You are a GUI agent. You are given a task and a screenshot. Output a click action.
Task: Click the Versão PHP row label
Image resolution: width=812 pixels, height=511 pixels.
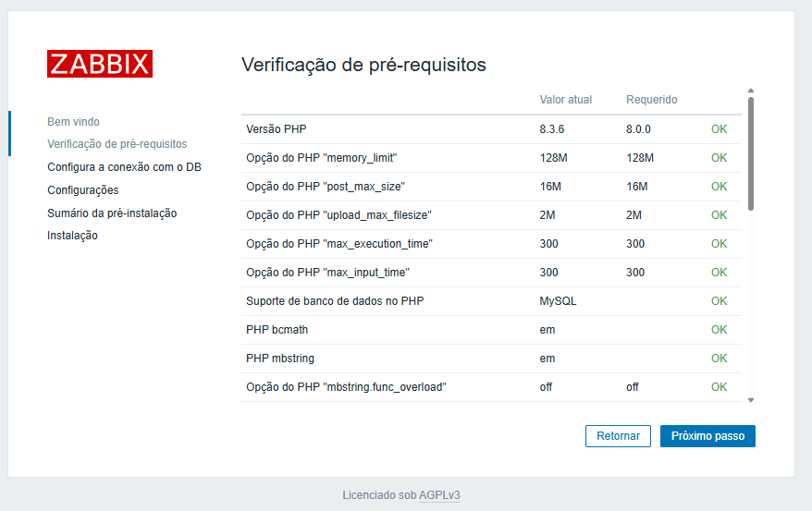click(x=276, y=129)
